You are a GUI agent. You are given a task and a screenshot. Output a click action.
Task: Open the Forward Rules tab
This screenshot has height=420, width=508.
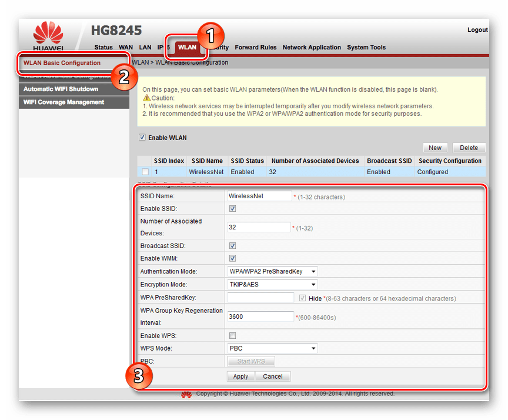(256, 47)
